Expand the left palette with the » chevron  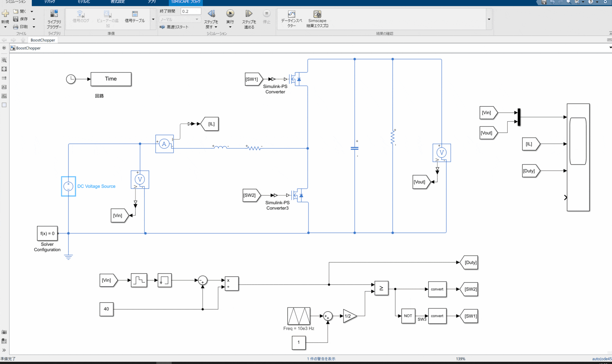(x=4, y=350)
